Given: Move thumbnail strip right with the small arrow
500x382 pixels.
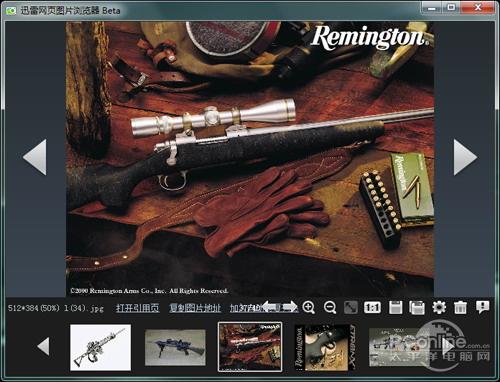Looking at the screenshot, I should tap(448, 346).
